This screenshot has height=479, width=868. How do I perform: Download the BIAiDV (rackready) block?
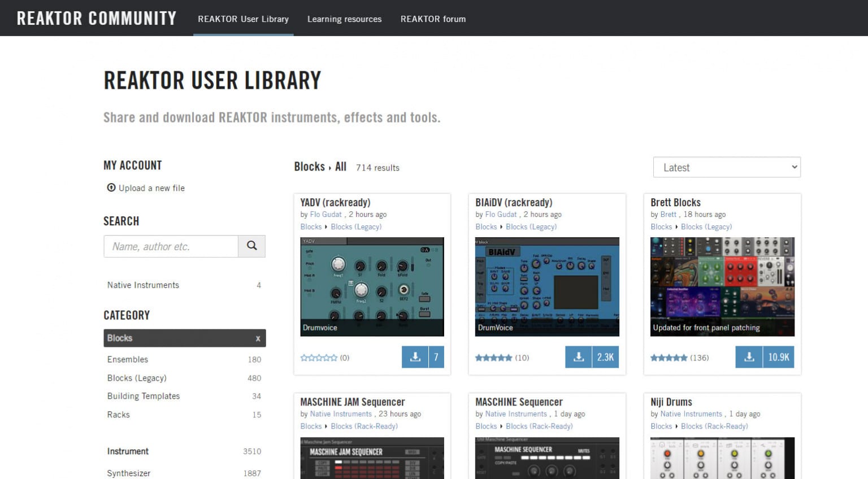click(579, 357)
